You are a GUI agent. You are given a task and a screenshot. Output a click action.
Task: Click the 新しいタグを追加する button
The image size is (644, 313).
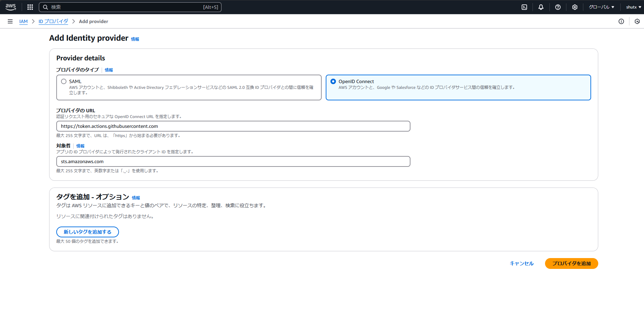point(87,232)
